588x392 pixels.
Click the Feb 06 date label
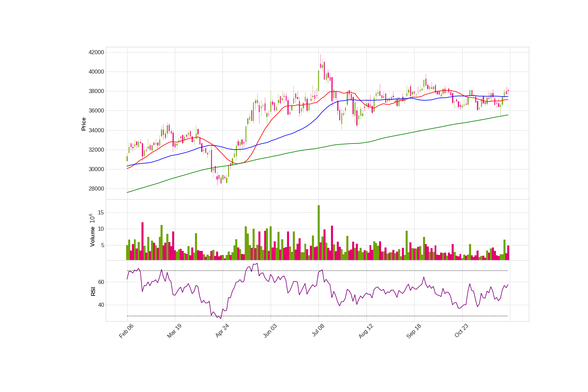(x=126, y=331)
